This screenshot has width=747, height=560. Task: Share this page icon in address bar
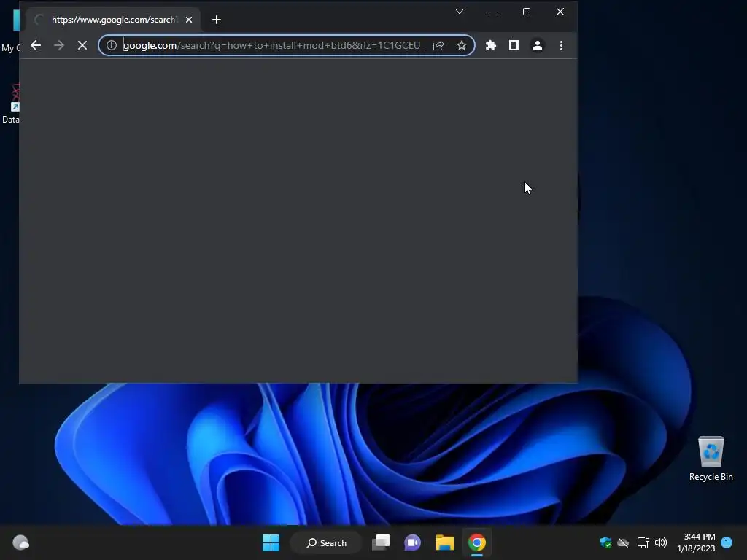pyautogui.click(x=438, y=45)
